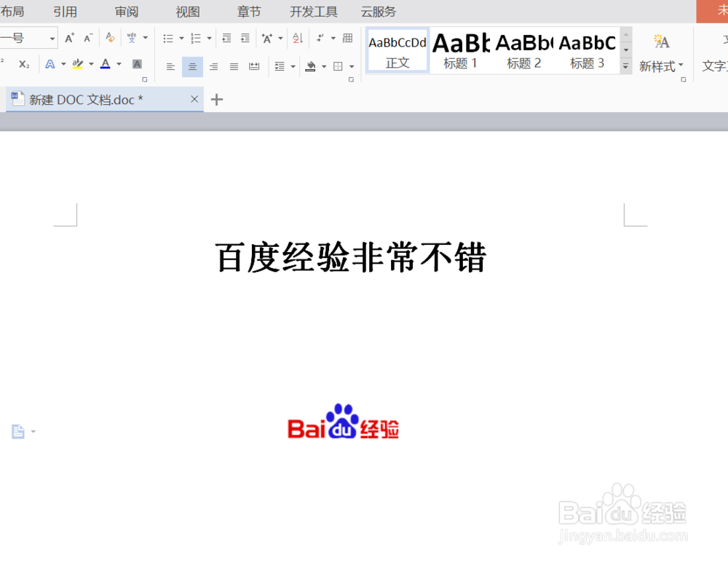Apply subscript X₂ formatting

[24, 65]
